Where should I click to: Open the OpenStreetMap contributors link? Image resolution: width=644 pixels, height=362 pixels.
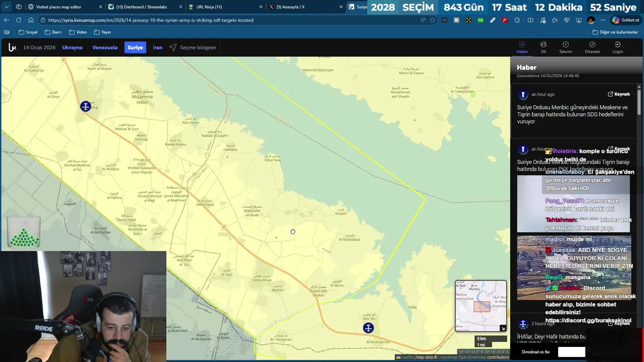(472, 357)
